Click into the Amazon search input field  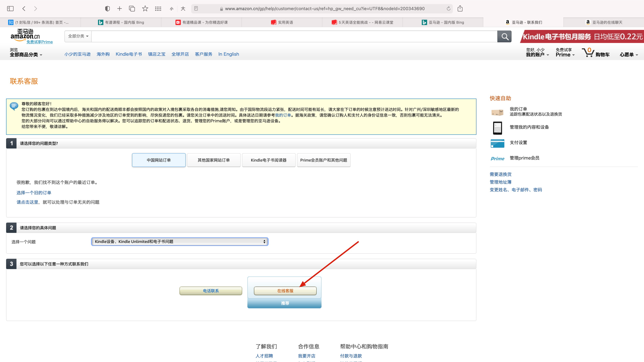click(294, 37)
